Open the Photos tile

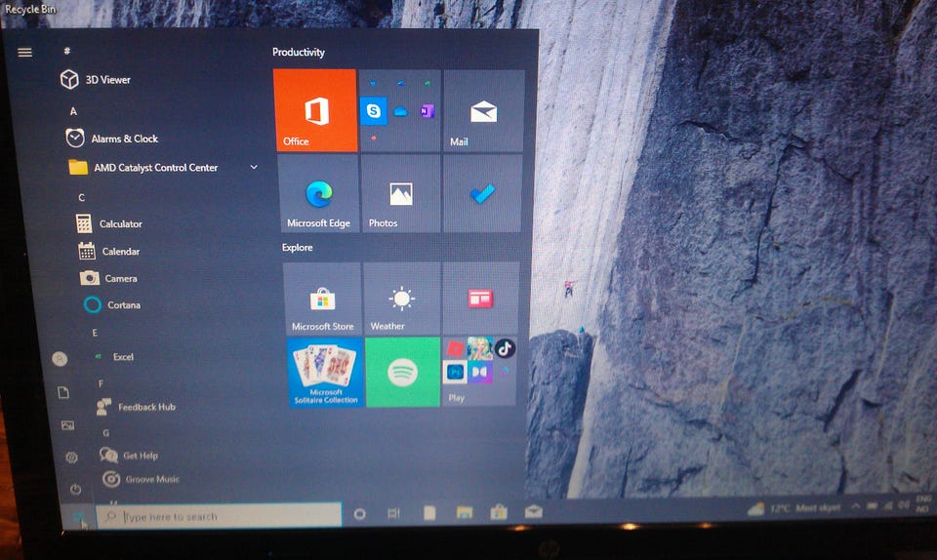point(401,193)
